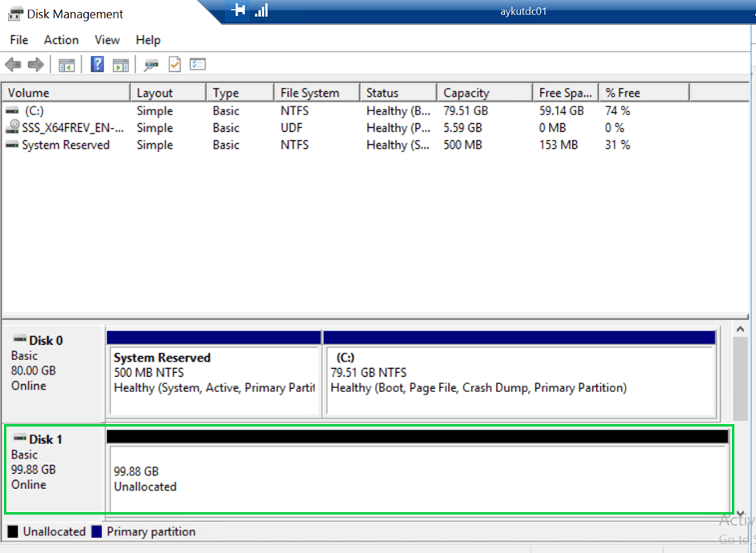Open Help via the blue question mark icon
Image resolution: width=756 pixels, height=553 pixels.
tap(97, 65)
